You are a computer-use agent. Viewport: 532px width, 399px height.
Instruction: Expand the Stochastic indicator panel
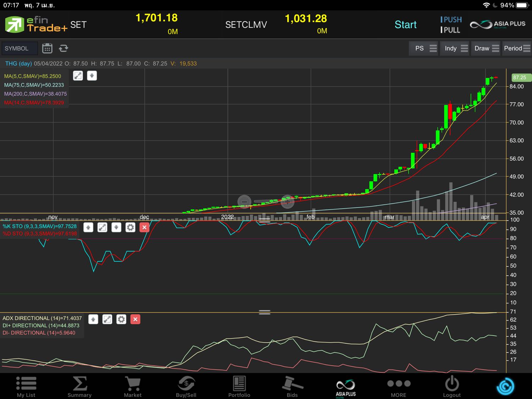102,227
